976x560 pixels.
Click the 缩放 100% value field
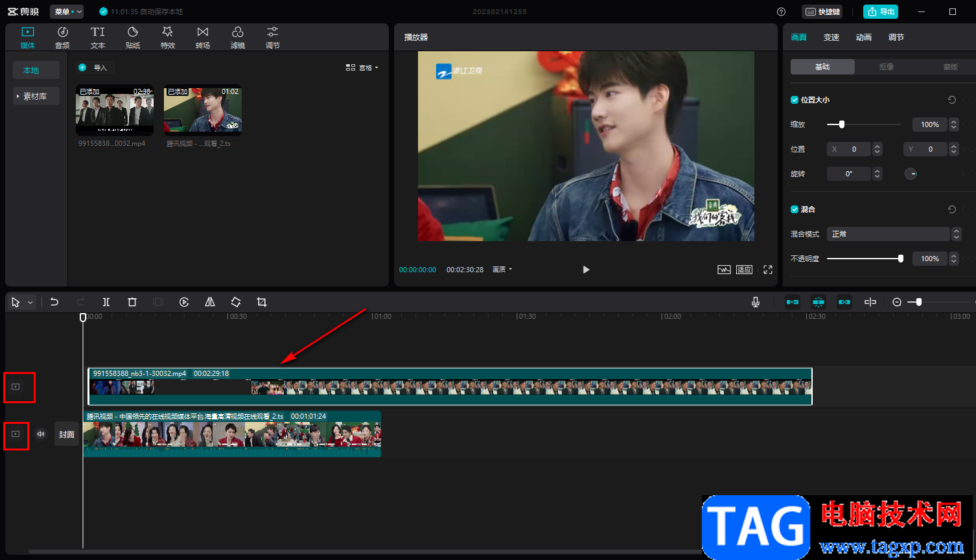point(930,124)
